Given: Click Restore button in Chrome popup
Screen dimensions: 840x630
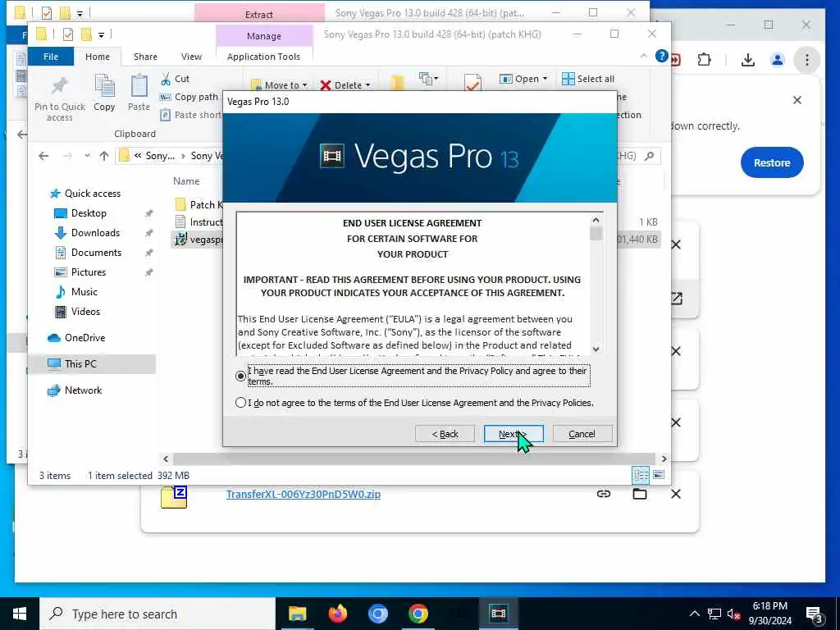Looking at the screenshot, I should pos(771,162).
